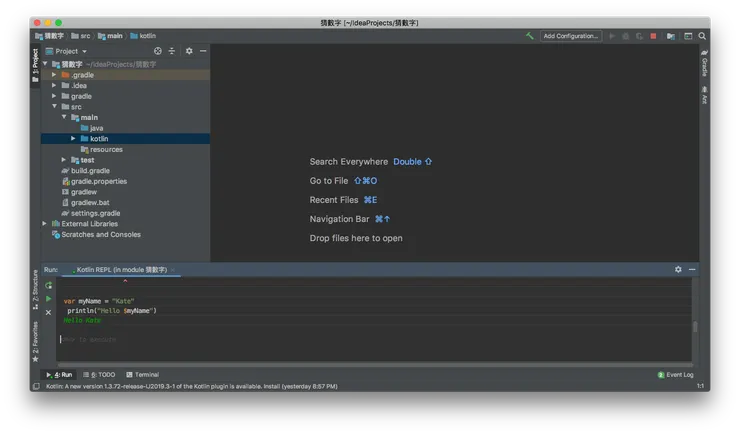Click the cursor position 1:1 indicator
Viewport: 740px width, 434px height.
(700, 386)
